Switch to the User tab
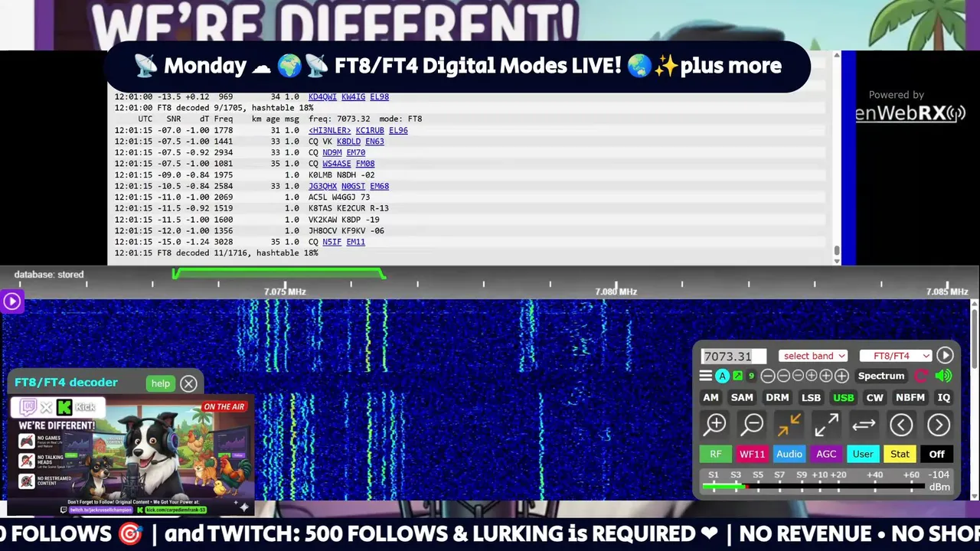 (x=863, y=454)
